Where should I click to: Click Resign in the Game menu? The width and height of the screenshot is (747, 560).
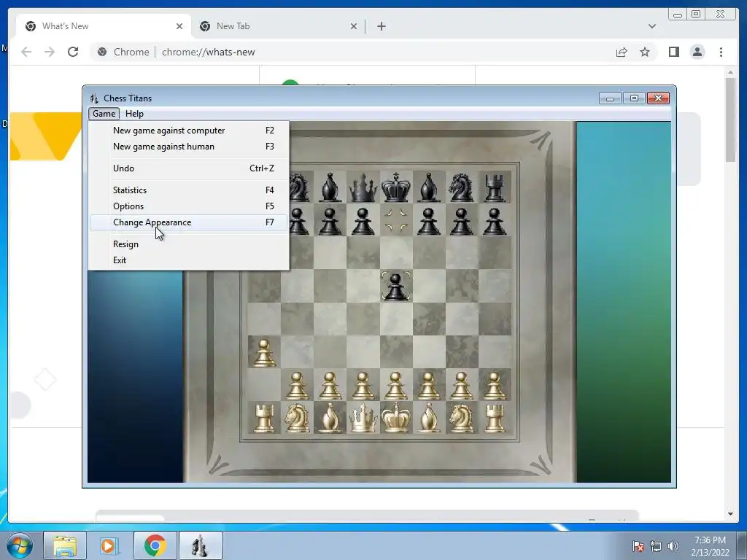pos(189,244)
